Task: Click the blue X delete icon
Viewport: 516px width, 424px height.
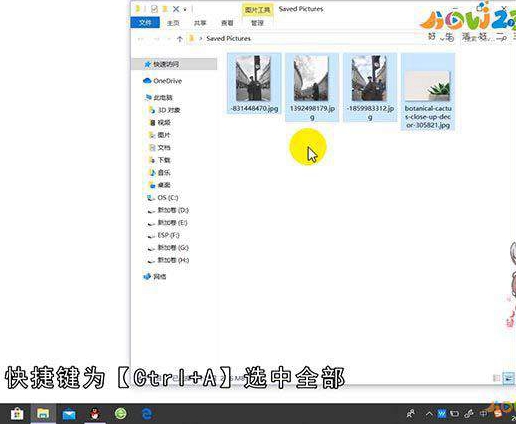Action: point(176,9)
